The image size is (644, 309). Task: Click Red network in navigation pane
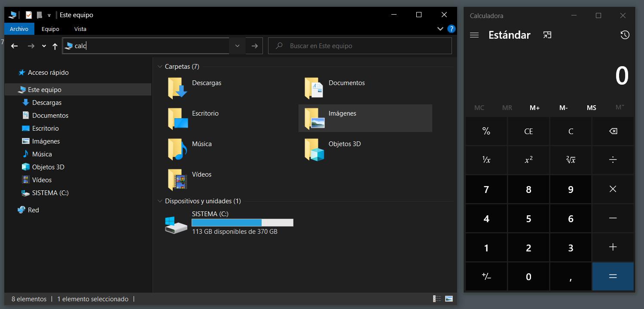point(33,210)
